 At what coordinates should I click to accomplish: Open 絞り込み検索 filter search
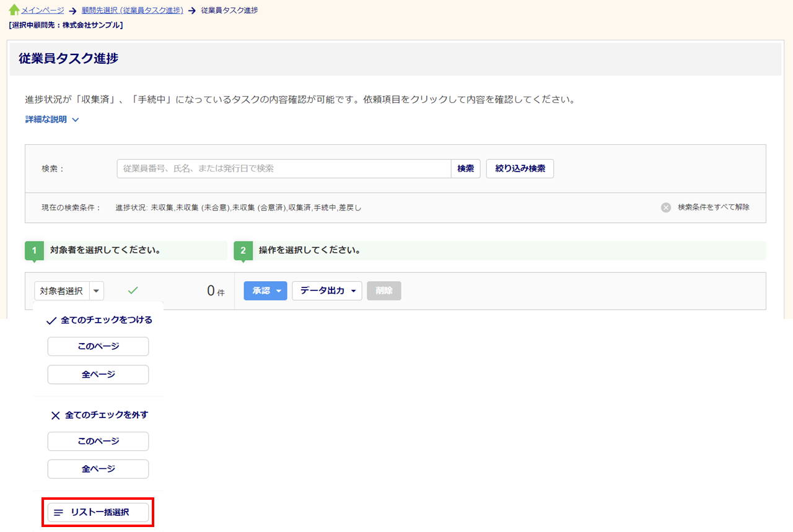tap(520, 168)
